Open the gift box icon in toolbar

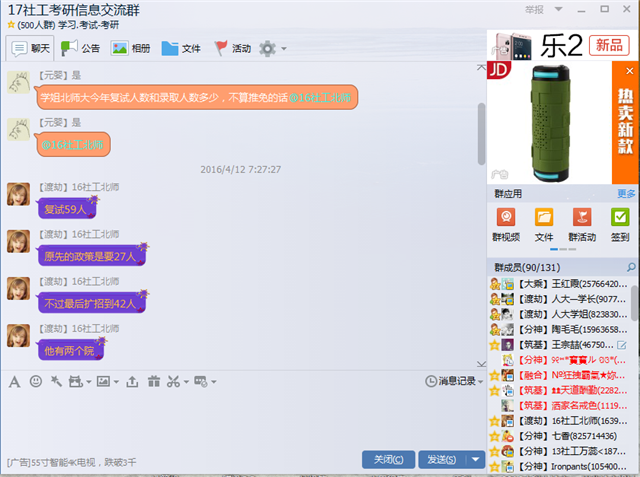pos(152,381)
